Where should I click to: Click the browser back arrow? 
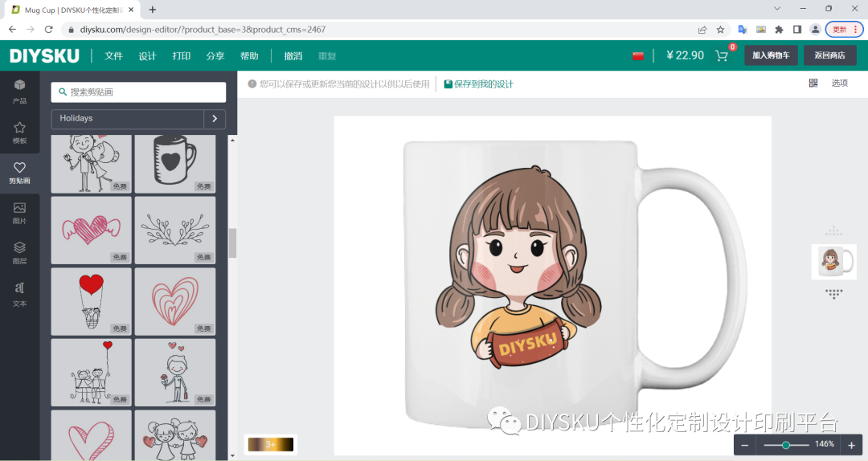(12, 30)
